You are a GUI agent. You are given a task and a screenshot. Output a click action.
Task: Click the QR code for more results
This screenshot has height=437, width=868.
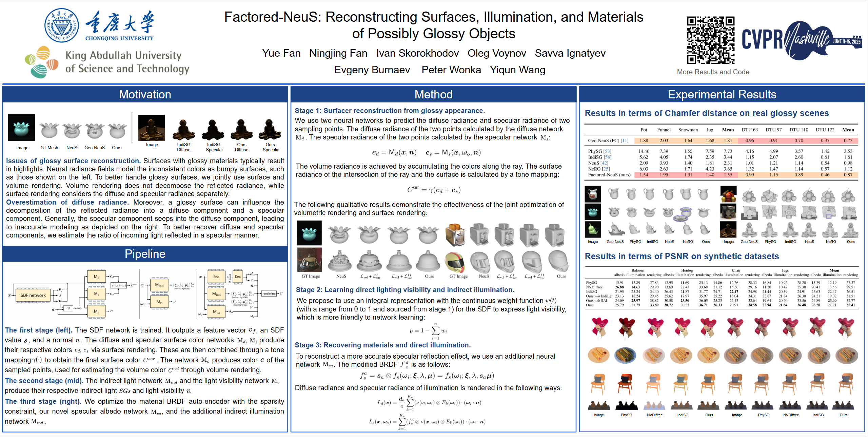710,40
